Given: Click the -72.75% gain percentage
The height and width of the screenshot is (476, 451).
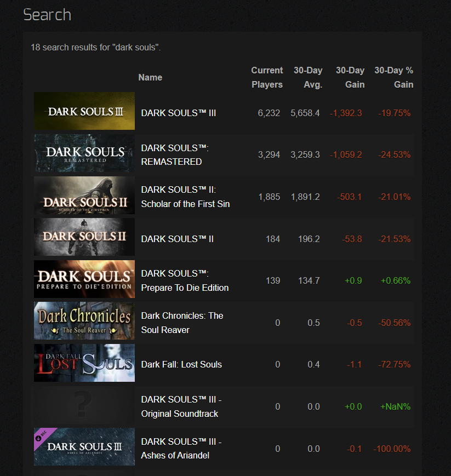Looking at the screenshot, I should coord(394,364).
